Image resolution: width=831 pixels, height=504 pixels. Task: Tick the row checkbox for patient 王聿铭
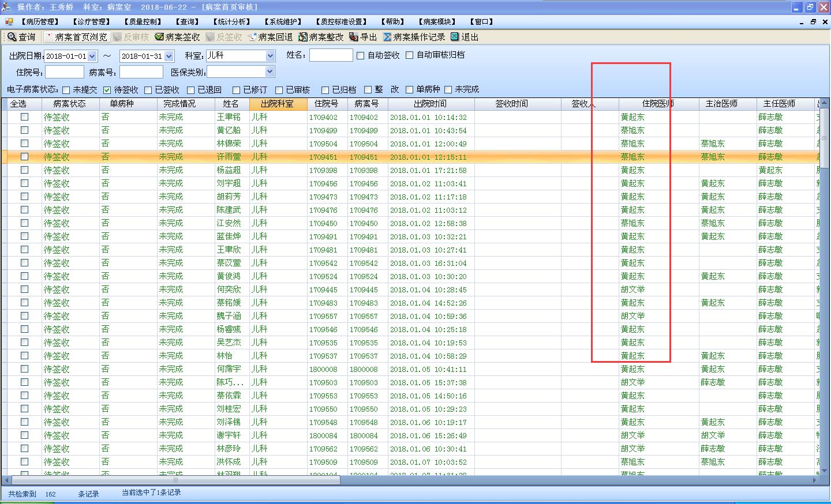(25, 117)
